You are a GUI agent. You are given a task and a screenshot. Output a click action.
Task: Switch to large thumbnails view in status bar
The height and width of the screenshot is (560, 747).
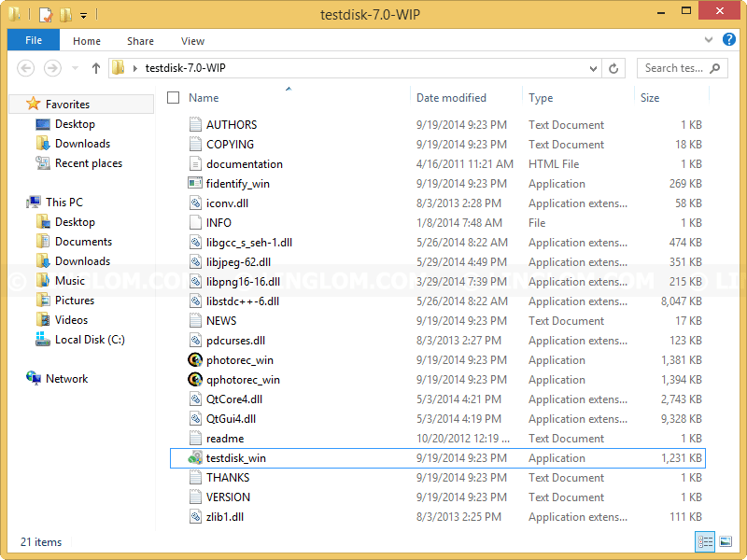coord(726,541)
